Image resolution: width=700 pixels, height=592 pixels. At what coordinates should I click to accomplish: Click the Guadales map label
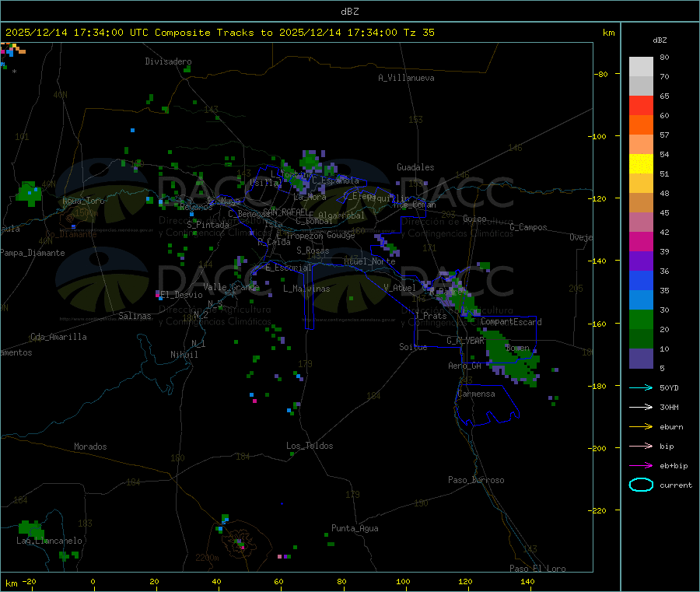(415, 167)
